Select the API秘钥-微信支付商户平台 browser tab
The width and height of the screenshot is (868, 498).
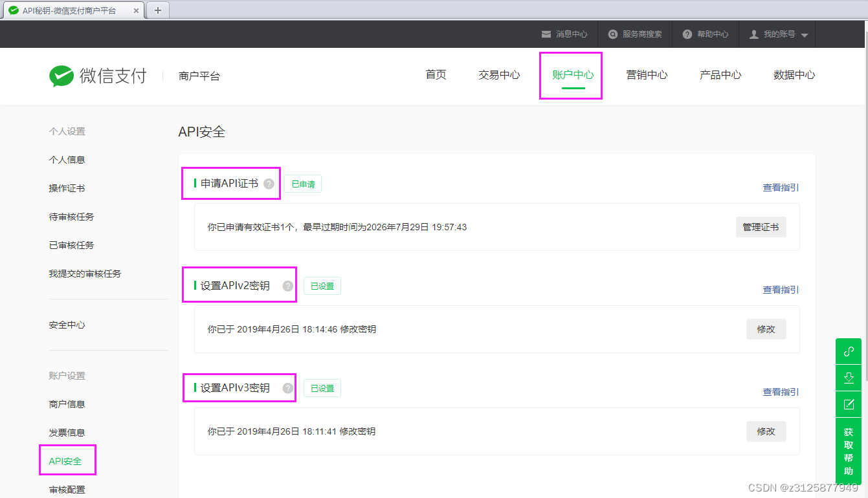[x=72, y=10]
